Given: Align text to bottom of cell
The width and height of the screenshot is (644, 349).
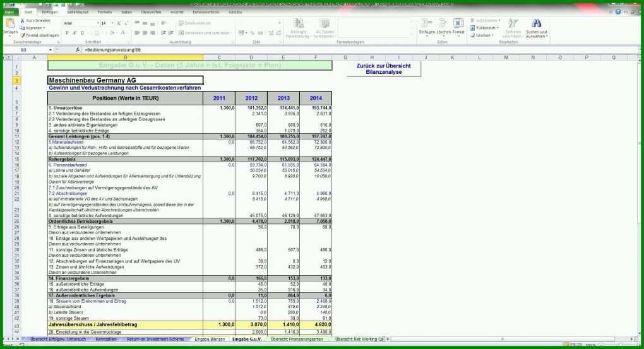Looking at the screenshot, I should pos(153,23).
